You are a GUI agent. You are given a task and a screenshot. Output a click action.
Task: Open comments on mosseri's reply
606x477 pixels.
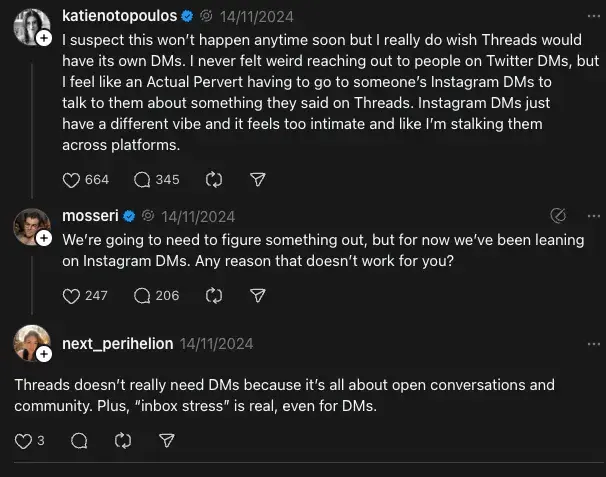tap(141, 296)
